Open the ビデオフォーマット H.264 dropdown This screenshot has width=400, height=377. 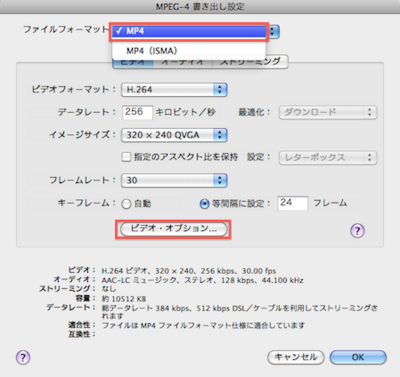point(174,90)
